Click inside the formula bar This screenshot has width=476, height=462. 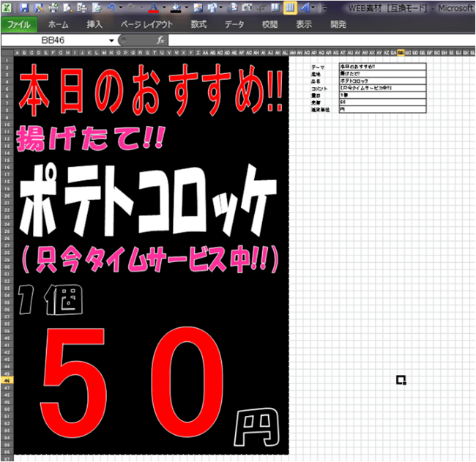coord(321,40)
